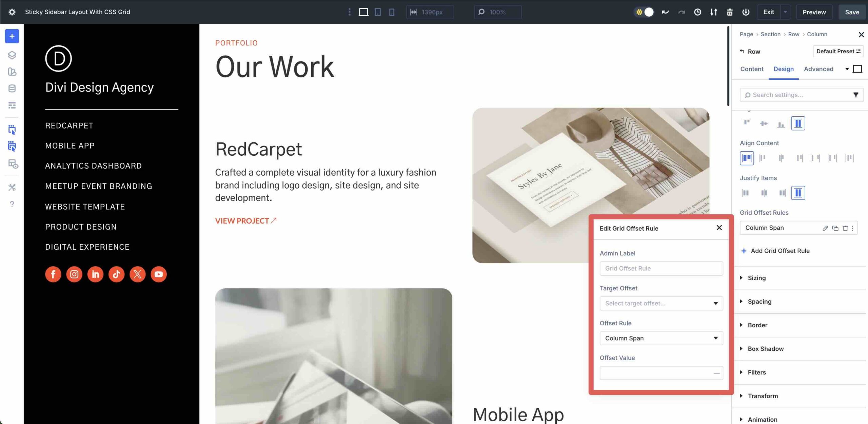Edit the Column Span rule with pencil icon

pyautogui.click(x=825, y=228)
